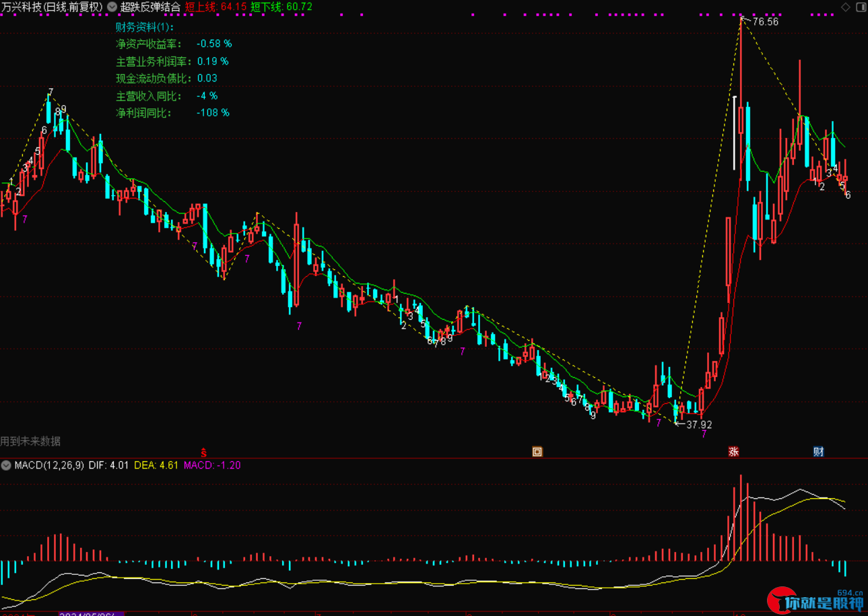Click the stock title 万兴科技(日线.前复权)
868x616 pixels.
point(52,7)
